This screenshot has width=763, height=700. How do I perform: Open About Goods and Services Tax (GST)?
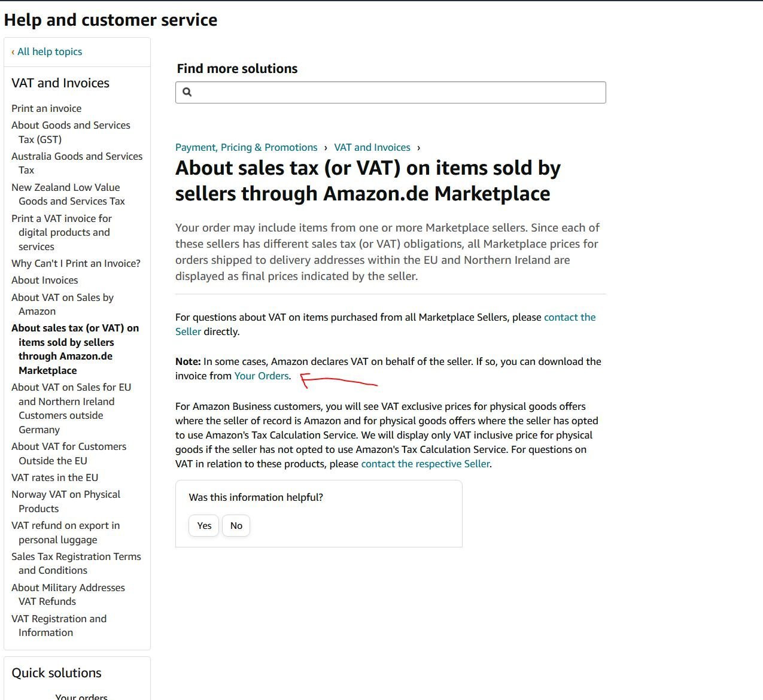tap(71, 132)
